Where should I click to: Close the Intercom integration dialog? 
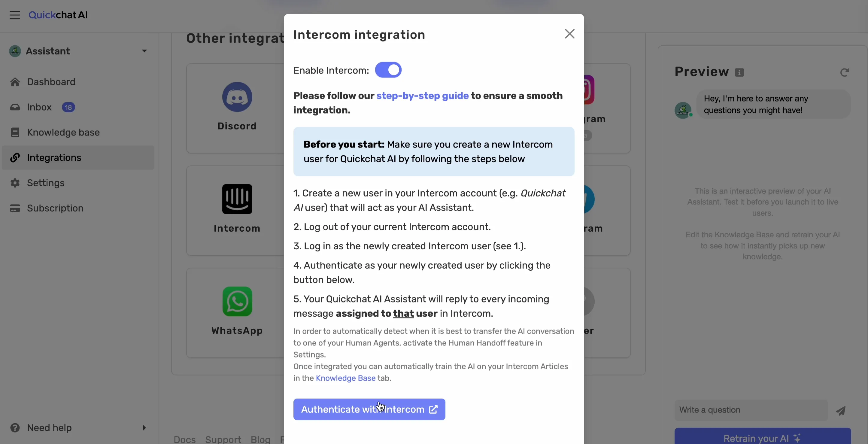[569, 34]
